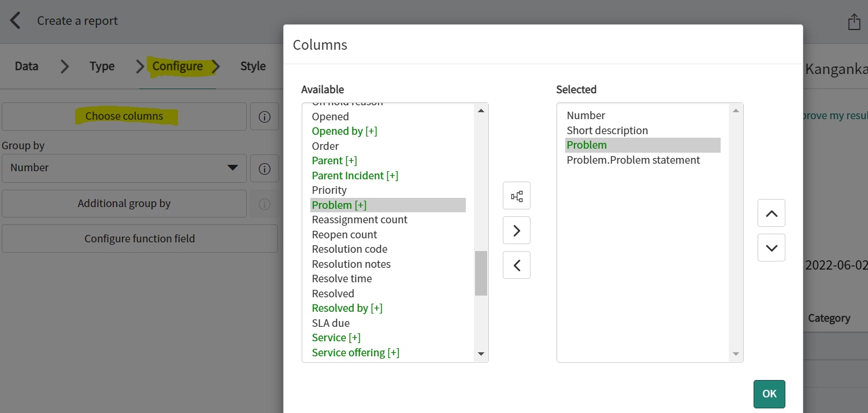Click the left arrow to remove selected column
868x413 pixels.
pos(515,264)
